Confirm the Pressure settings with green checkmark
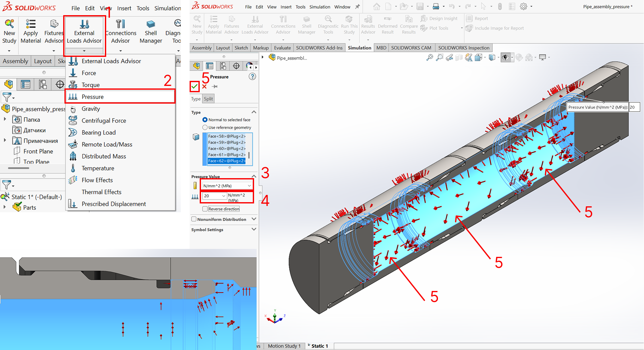This screenshot has width=644, height=350. 194,86
